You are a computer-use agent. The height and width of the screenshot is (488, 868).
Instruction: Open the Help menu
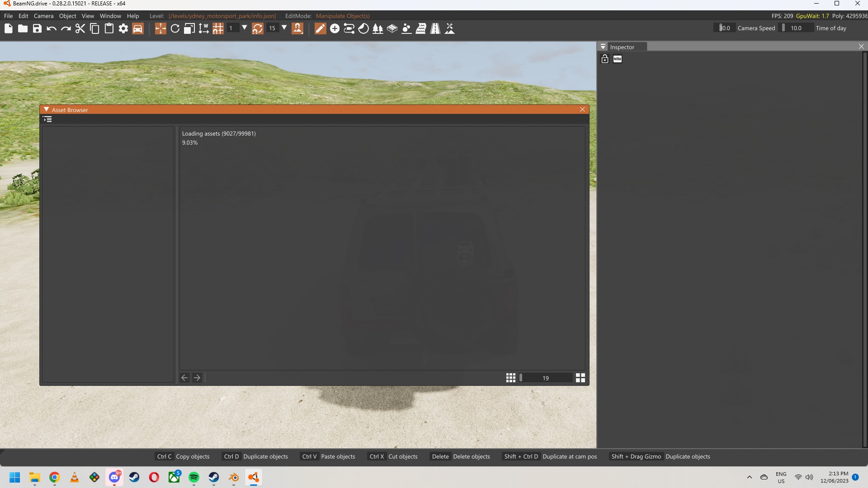(133, 16)
